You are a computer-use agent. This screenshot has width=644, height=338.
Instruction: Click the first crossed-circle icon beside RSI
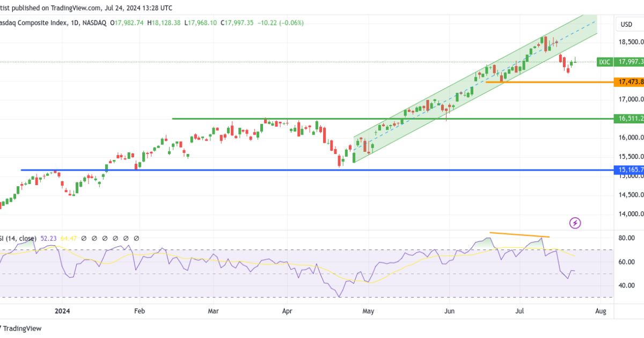83,238
